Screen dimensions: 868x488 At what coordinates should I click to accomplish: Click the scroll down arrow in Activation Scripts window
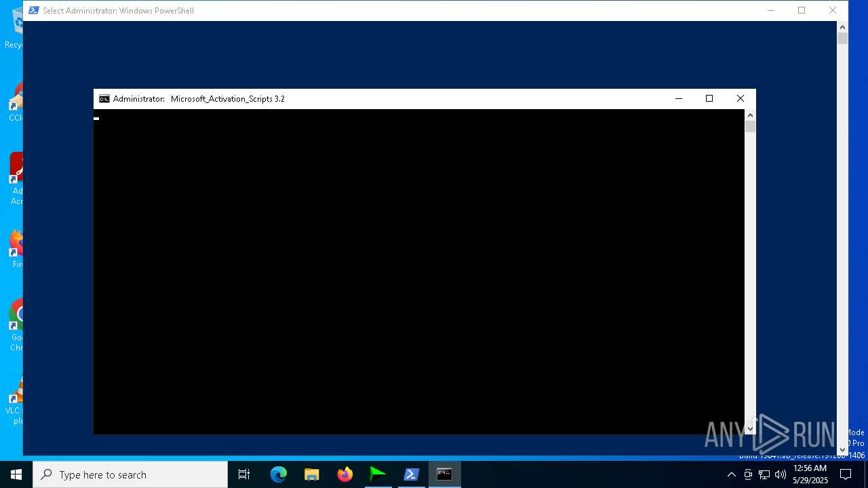tap(750, 428)
